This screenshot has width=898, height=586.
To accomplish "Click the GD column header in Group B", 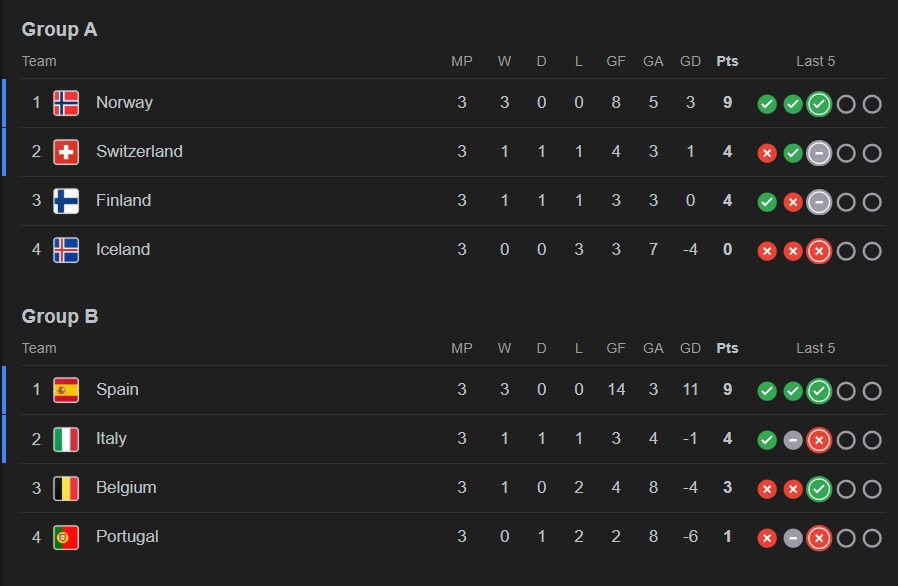I will [690, 348].
